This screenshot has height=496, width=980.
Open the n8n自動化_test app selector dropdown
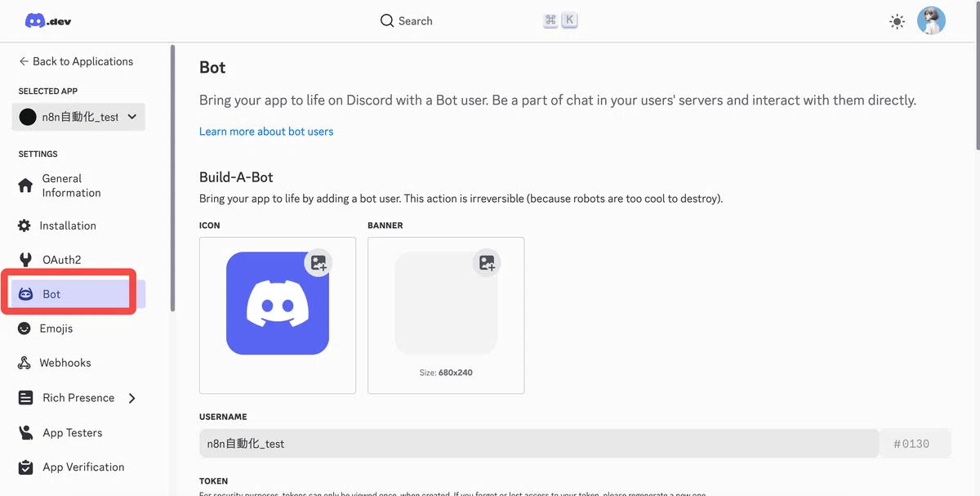click(x=79, y=117)
